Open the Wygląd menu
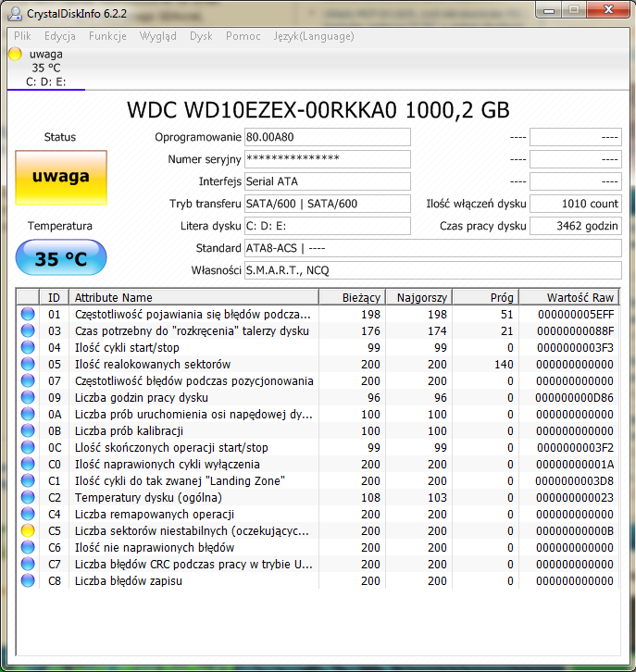 coord(157,36)
